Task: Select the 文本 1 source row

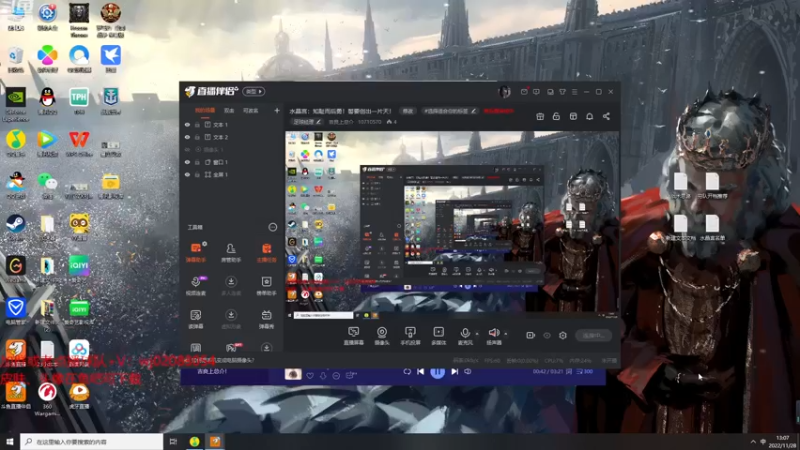Action: click(x=232, y=124)
